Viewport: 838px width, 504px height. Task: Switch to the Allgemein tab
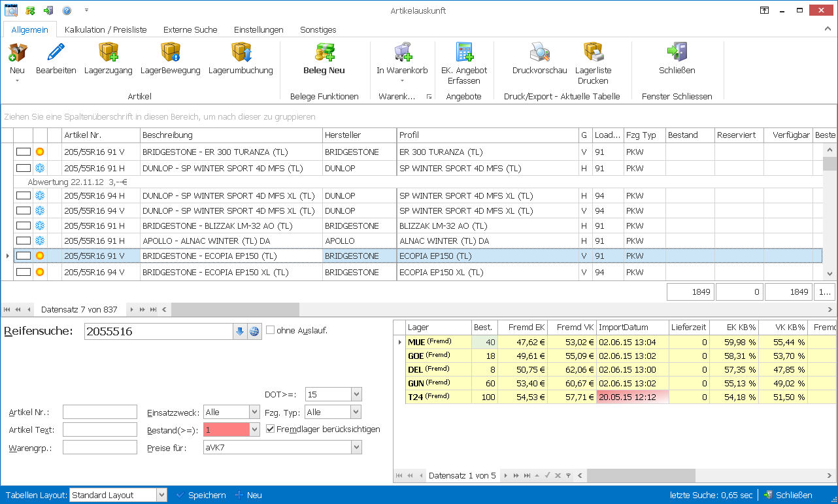click(x=29, y=29)
